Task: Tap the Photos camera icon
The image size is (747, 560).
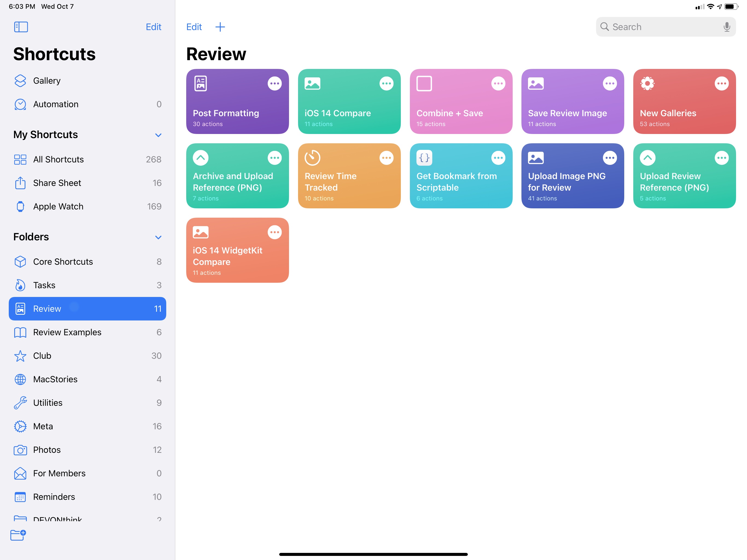Action: tap(20, 450)
